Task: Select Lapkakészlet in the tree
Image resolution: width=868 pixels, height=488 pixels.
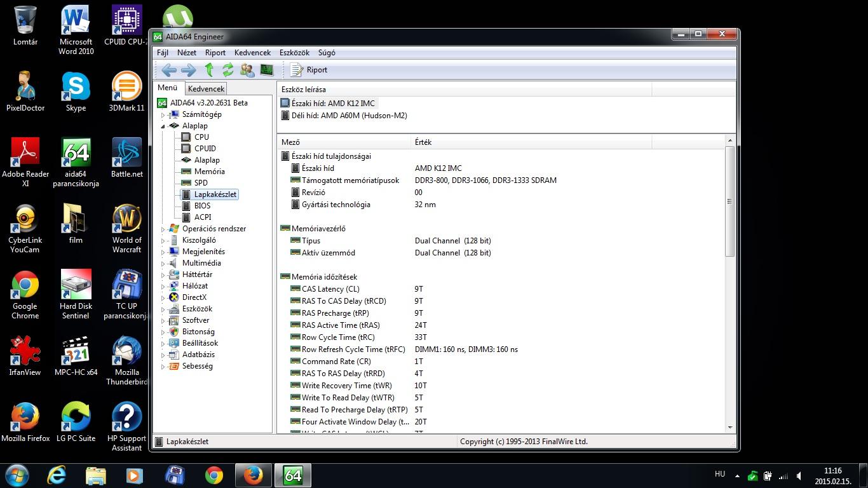Action: point(215,194)
